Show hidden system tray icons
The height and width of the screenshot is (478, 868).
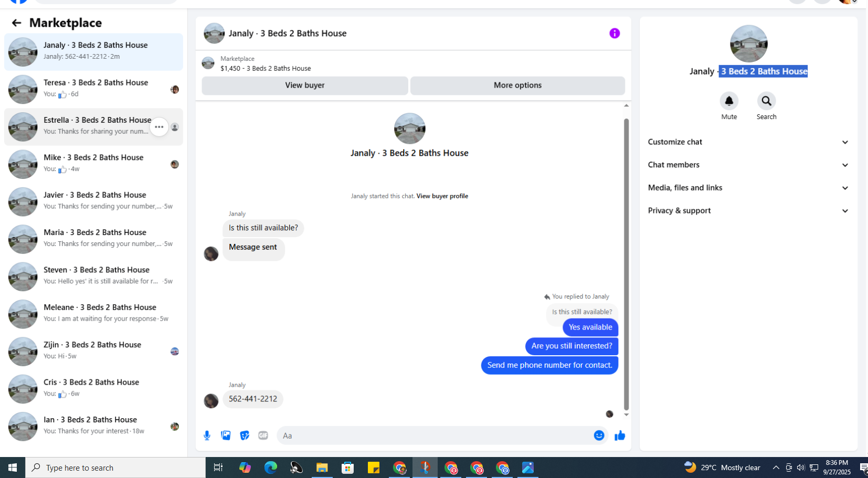[776, 468]
